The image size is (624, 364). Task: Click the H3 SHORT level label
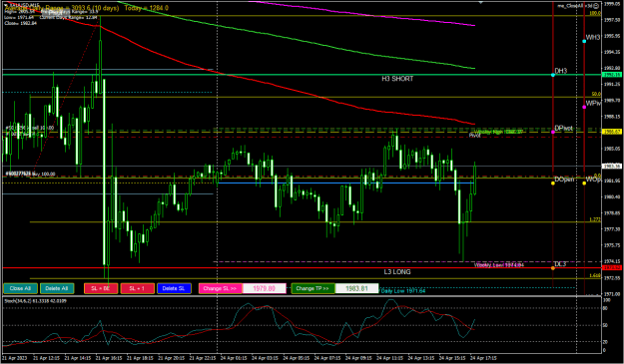397,79
